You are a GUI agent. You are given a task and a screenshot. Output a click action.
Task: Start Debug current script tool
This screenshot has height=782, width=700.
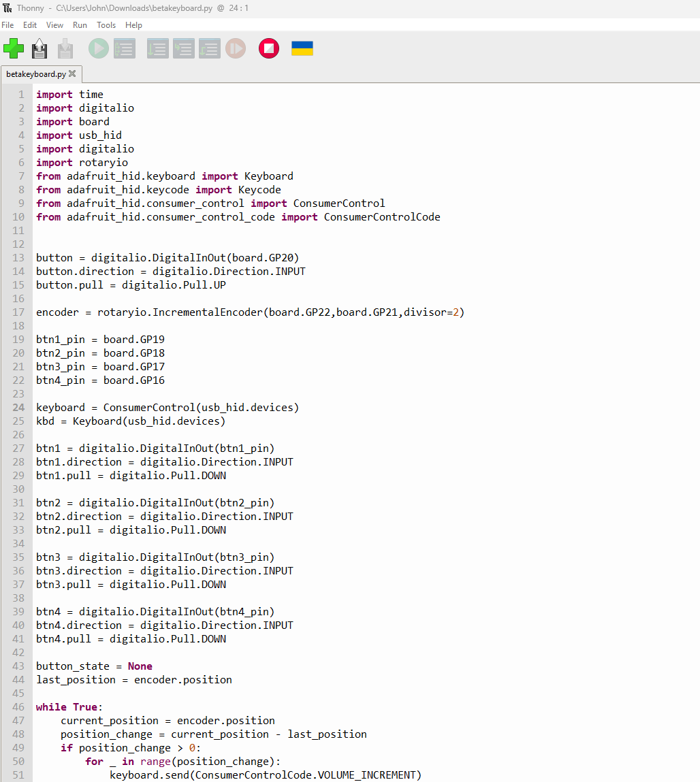tap(125, 49)
